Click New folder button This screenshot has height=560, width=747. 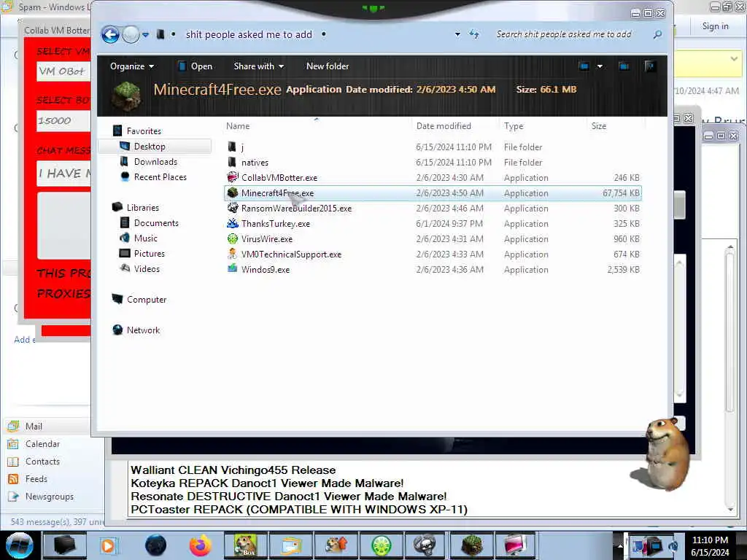point(328,66)
